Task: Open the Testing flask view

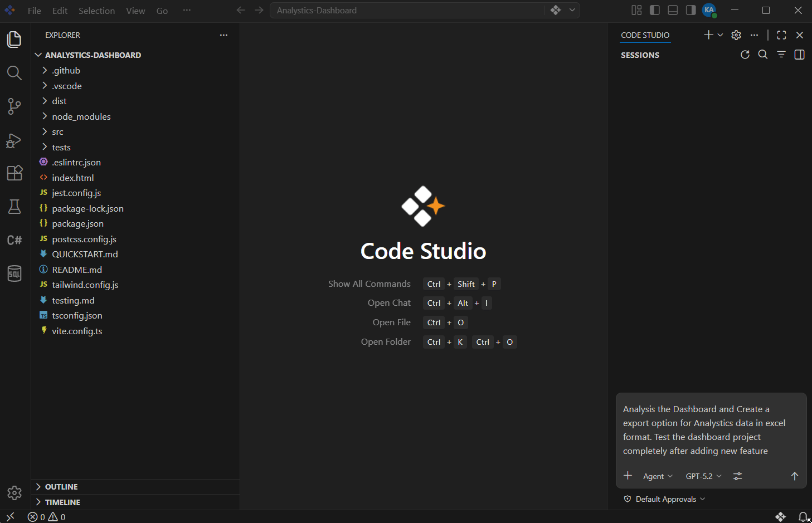Action: [14, 207]
